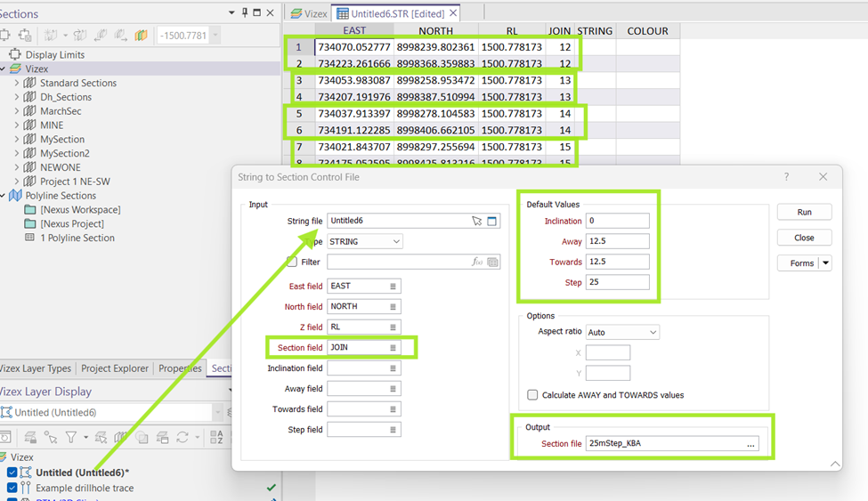Viewport: 868px width, 501px height.
Task: Open the Project Explorer tab
Action: click(115, 368)
